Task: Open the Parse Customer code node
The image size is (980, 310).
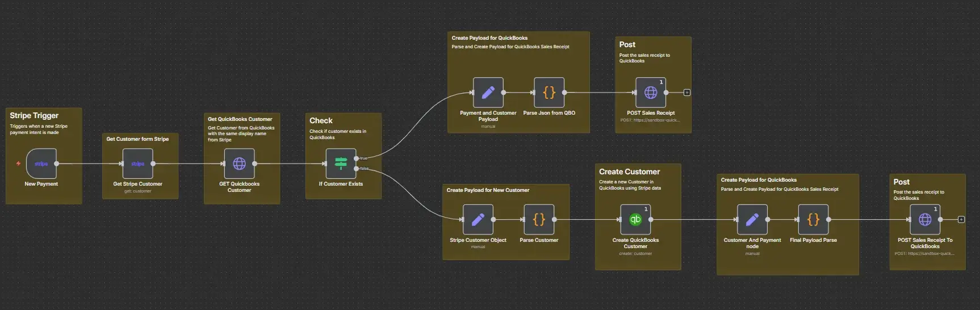Action: pyautogui.click(x=539, y=220)
